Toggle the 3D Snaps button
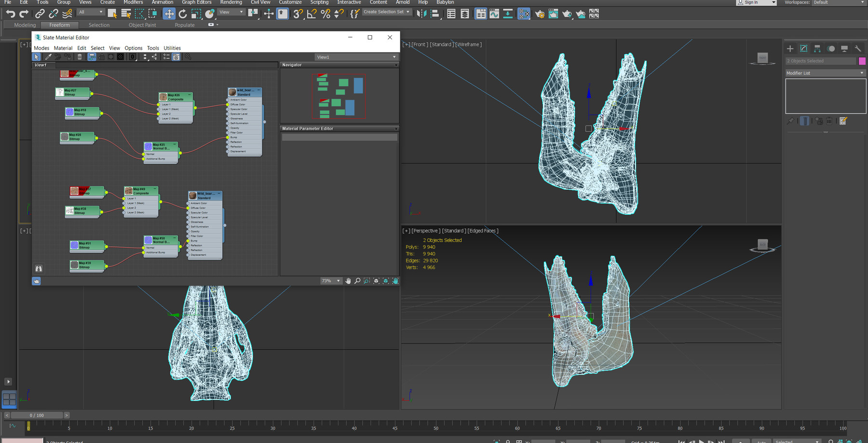This screenshot has width=868, height=443. [x=298, y=14]
